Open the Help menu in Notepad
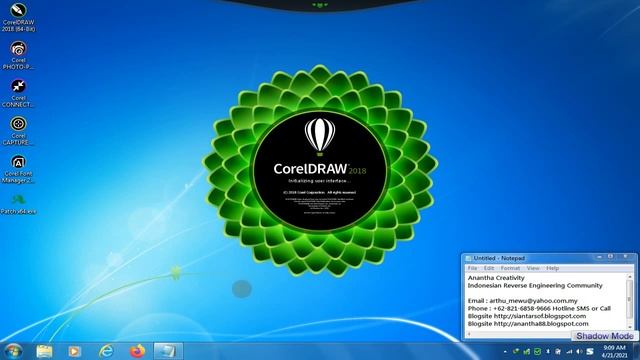This screenshot has height=360, width=640. tap(552, 268)
